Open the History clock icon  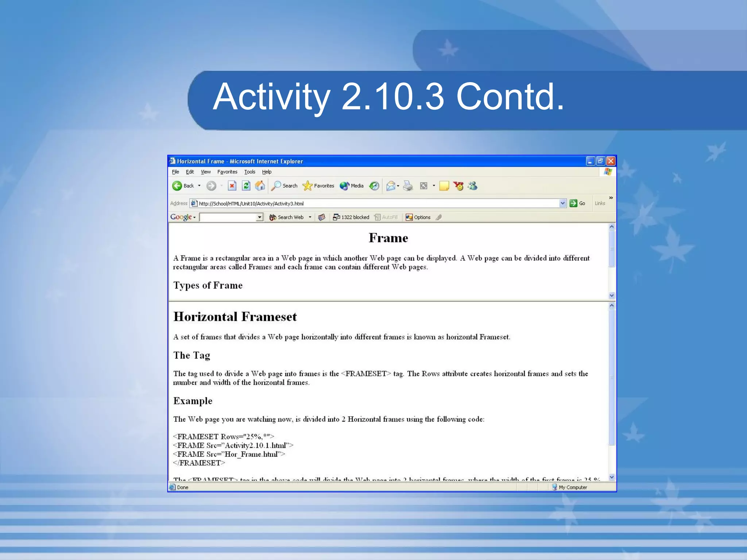tap(374, 186)
